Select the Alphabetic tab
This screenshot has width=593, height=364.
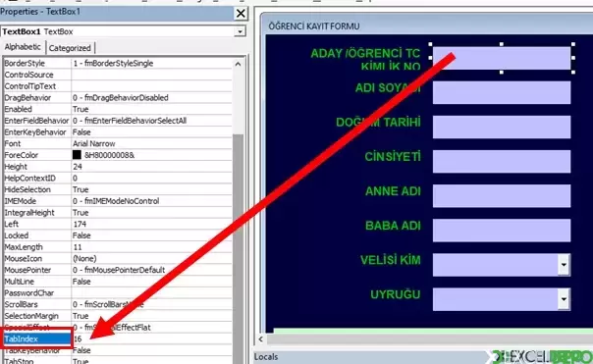pos(23,47)
